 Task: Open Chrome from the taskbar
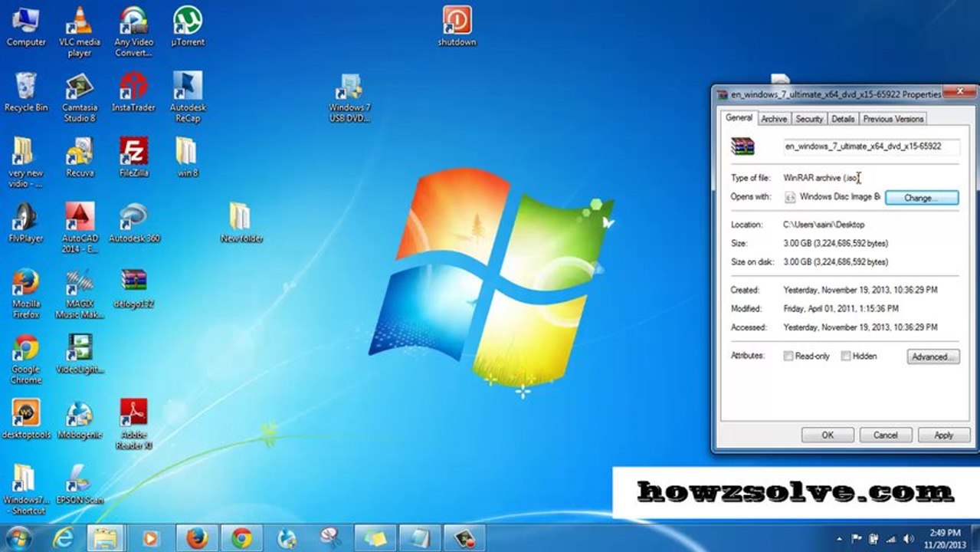point(242,538)
